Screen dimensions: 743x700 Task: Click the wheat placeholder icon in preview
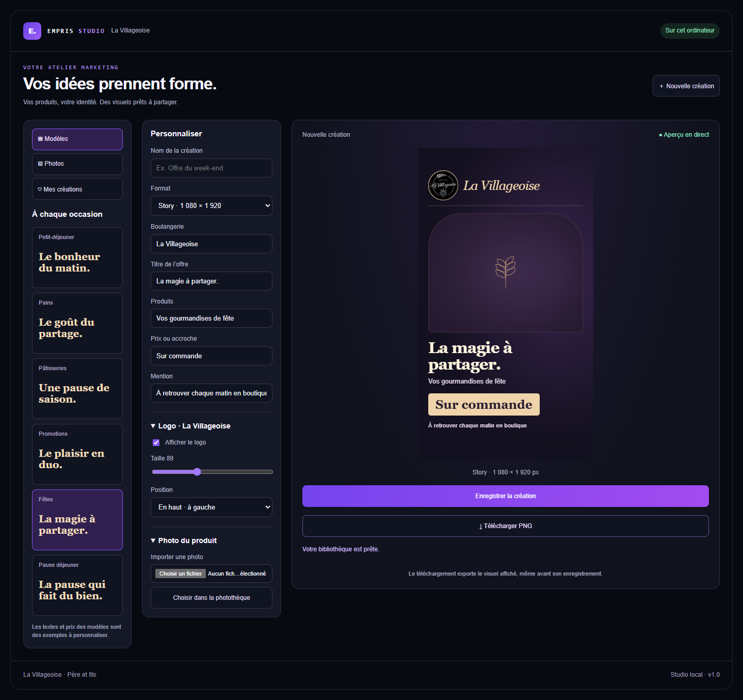coord(506,272)
